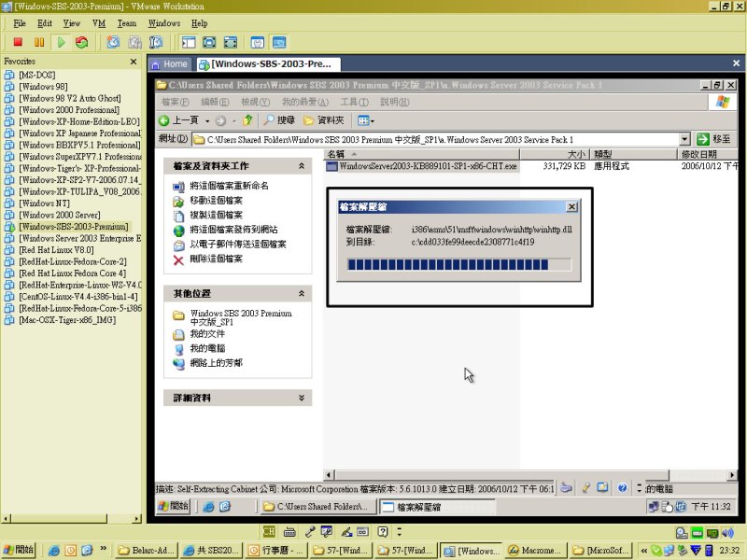Viewport: 747px width, 560px height.
Task: Click the 將這個檔案重新命名 link
Action: pyautogui.click(x=229, y=186)
